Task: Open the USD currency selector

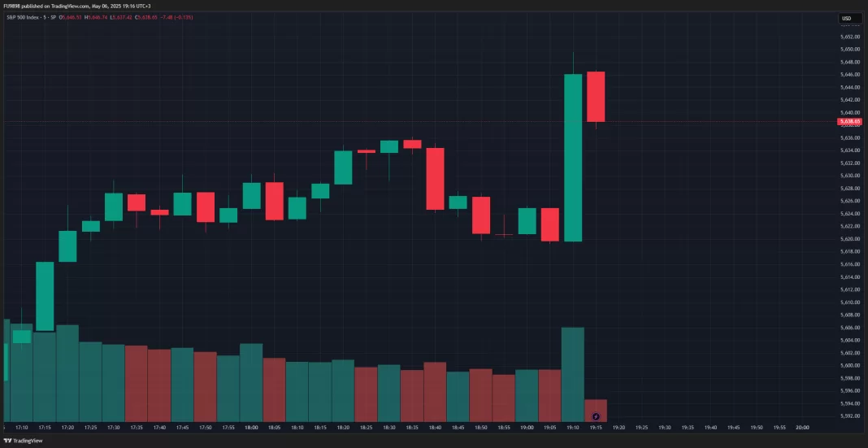Action: pos(846,19)
